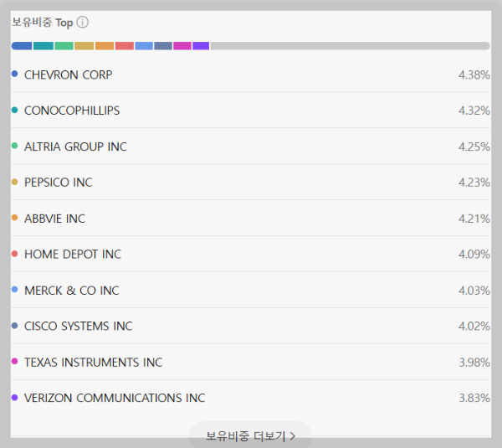Click the slate Cisco bar segment

pos(163,46)
